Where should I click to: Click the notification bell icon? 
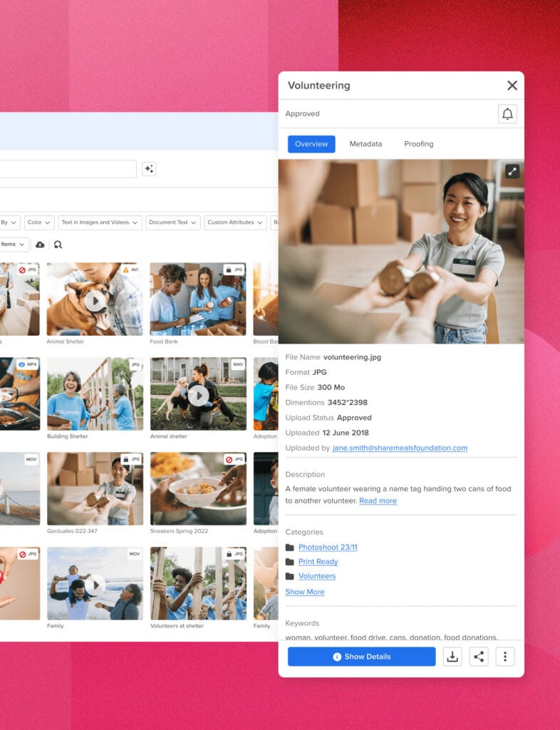point(507,114)
